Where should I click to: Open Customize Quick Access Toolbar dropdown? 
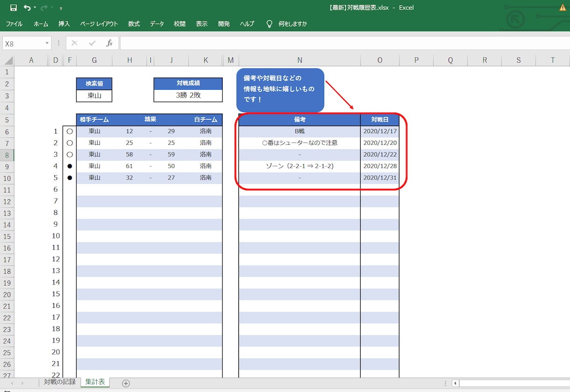pyautogui.click(x=61, y=8)
